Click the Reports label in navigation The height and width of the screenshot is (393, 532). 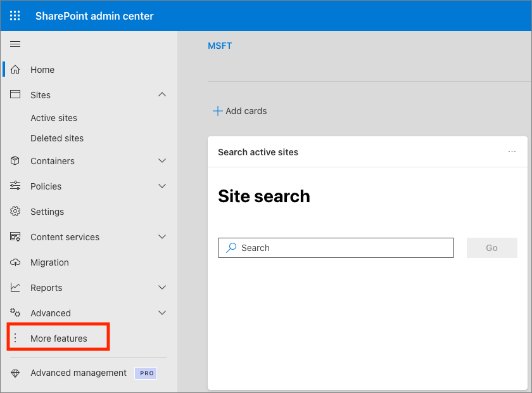tap(46, 288)
